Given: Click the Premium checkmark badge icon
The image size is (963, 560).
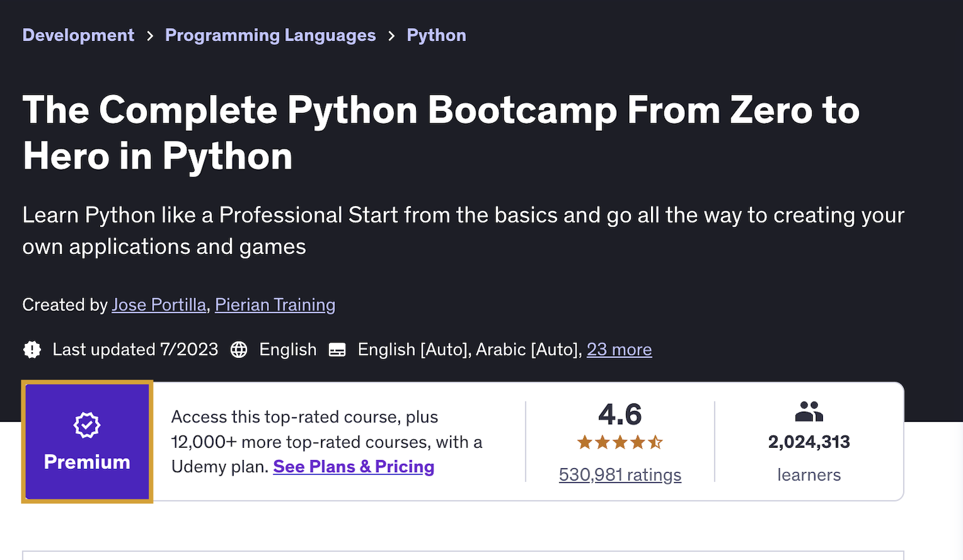Looking at the screenshot, I should 87,425.
